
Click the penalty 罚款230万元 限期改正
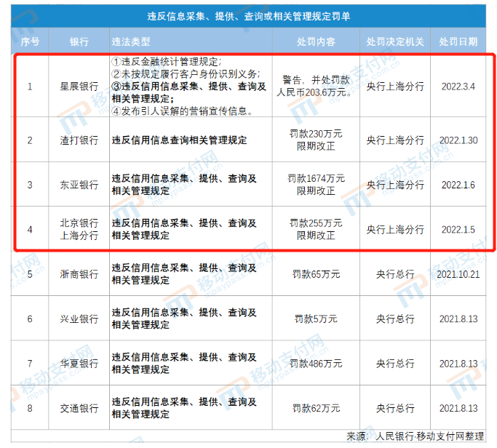click(316, 140)
